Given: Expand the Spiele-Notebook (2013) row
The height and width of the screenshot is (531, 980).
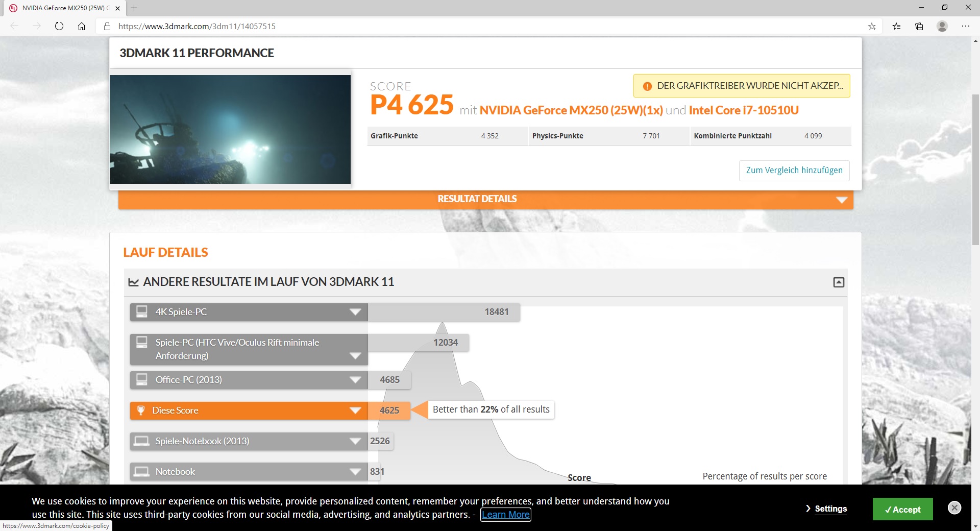Looking at the screenshot, I should [x=355, y=441].
